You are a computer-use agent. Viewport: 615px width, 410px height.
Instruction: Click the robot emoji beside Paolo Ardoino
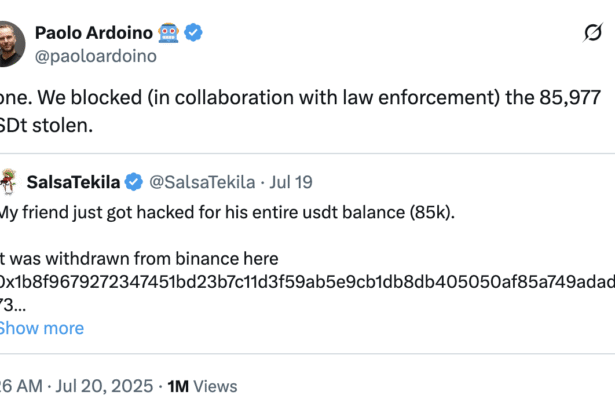tap(167, 33)
